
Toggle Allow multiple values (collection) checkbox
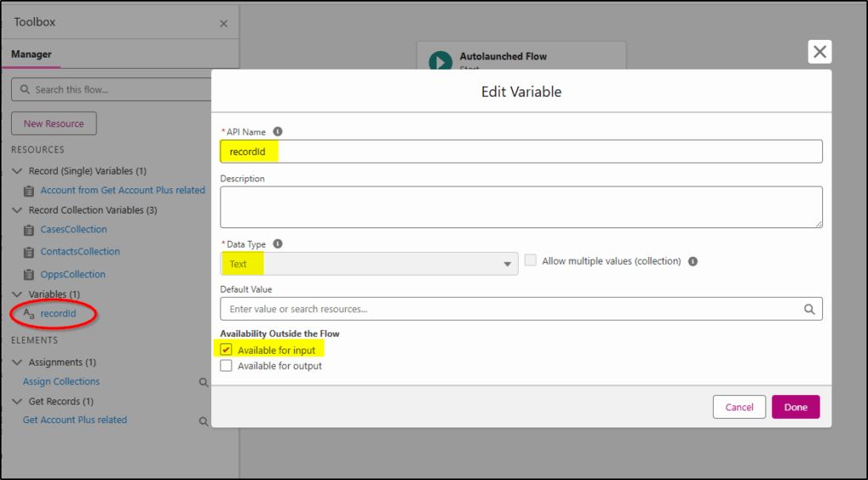pos(531,260)
